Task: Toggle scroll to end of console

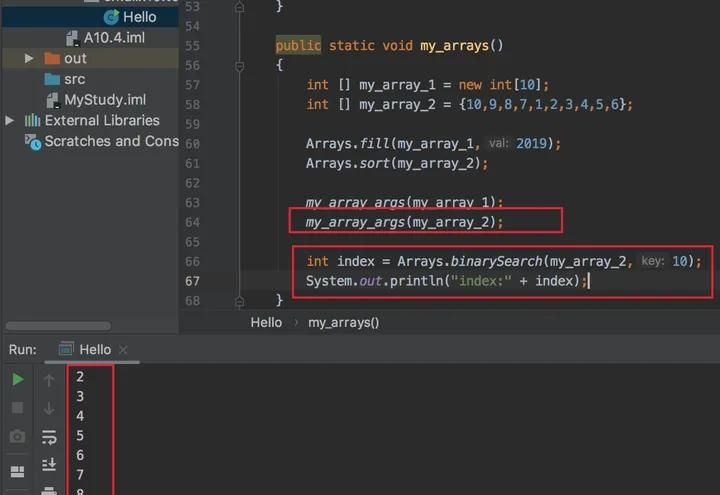Action: click(x=49, y=465)
